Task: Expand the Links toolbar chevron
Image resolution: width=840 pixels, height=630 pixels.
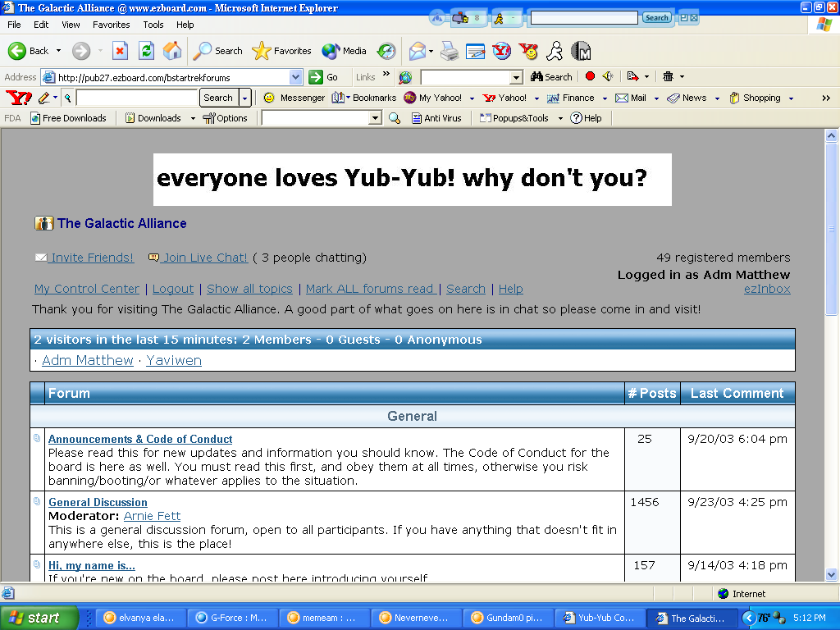Action: point(386,74)
